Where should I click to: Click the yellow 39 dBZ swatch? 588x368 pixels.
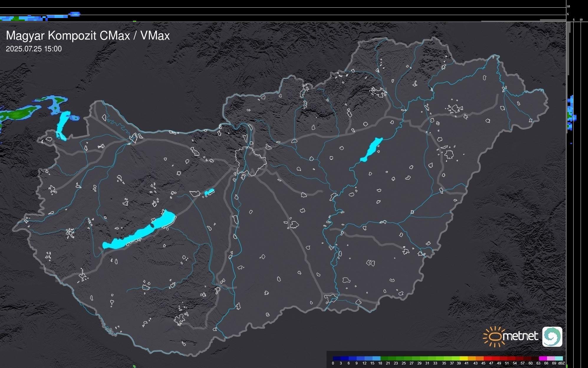click(463, 358)
